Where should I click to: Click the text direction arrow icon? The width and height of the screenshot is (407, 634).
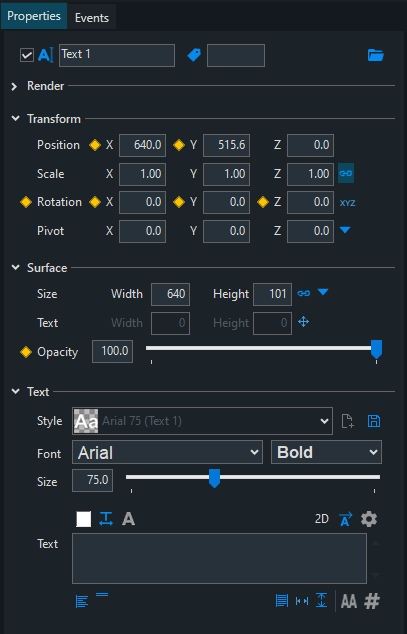point(346,519)
